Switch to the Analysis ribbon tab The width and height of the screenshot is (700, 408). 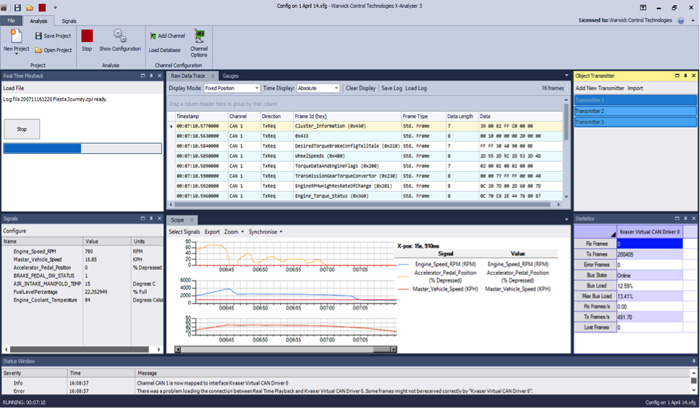click(38, 21)
